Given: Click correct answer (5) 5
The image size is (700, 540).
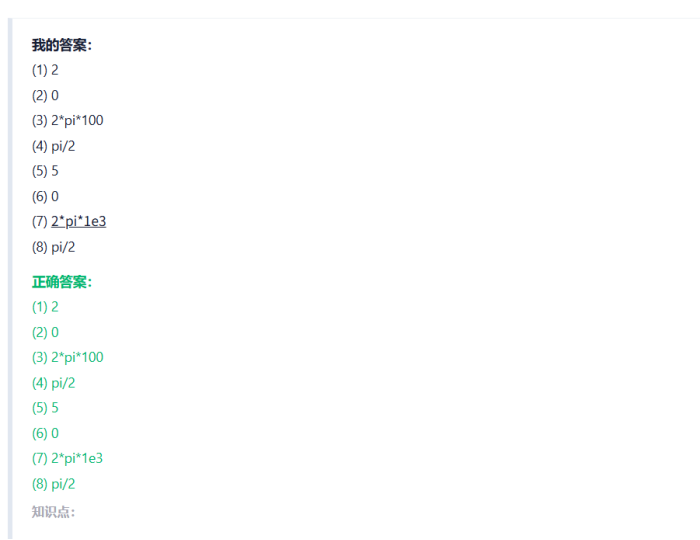Looking at the screenshot, I should point(45,408).
